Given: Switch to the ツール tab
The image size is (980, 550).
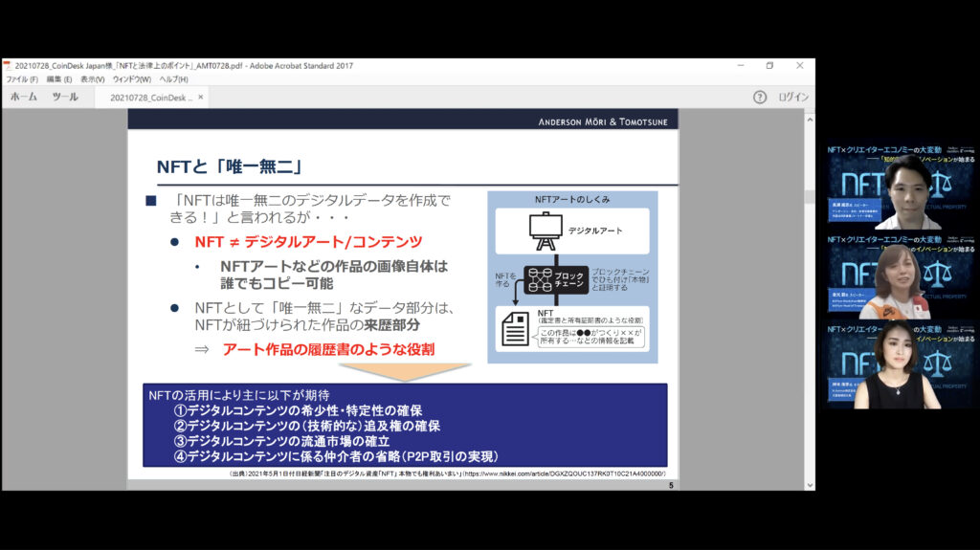Looking at the screenshot, I should click(x=65, y=98).
